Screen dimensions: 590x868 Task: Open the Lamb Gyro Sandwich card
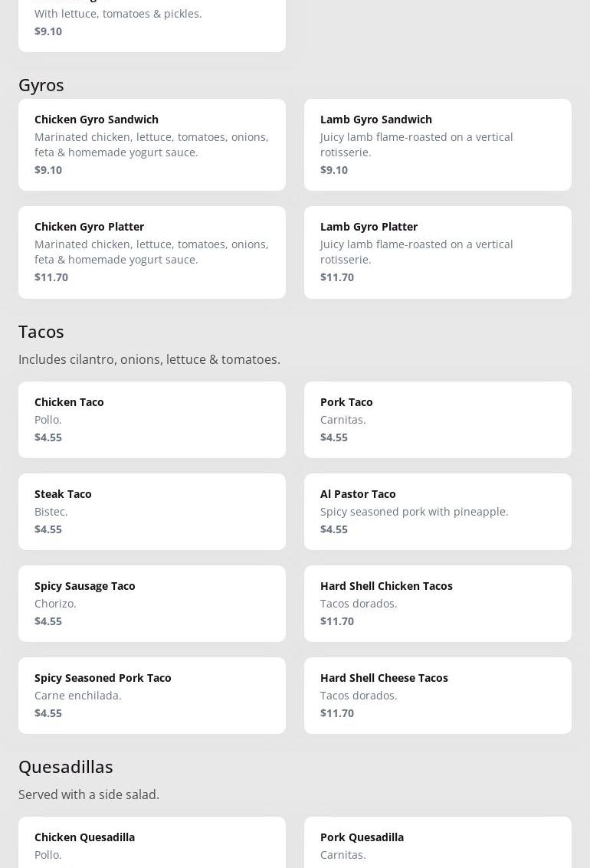point(438,144)
